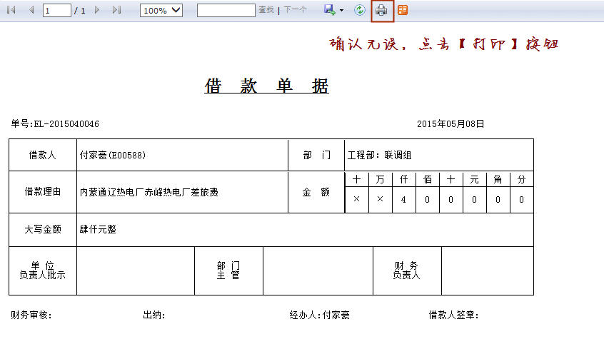Click the 经办人:付家豪 footer text
This screenshot has width=604, height=364.
coord(320,315)
